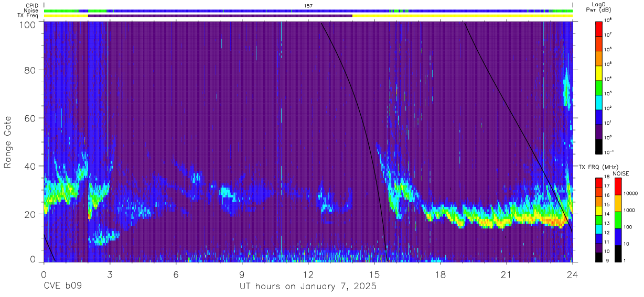Click the '10000' label on the NOISE colorbar
Viewport: 644px width, 297px height.
point(630,194)
